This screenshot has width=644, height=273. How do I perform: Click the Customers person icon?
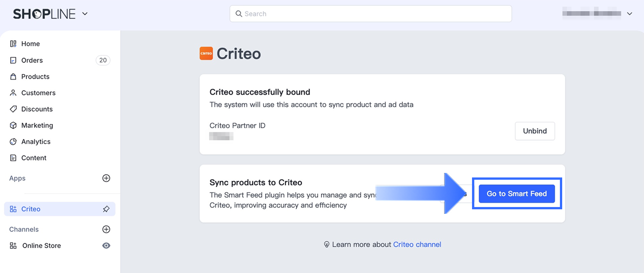click(13, 93)
